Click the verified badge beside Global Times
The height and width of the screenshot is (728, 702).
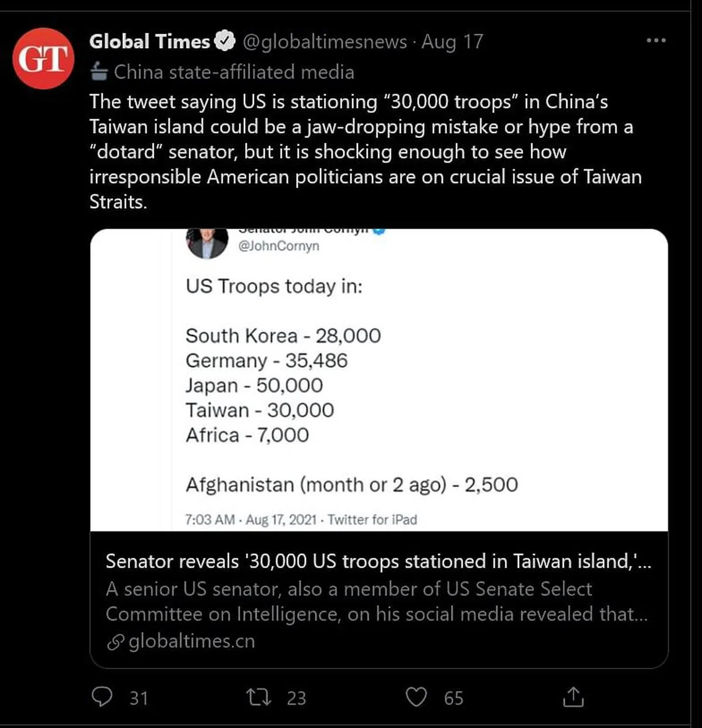pyautogui.click(x=225, y=42)
